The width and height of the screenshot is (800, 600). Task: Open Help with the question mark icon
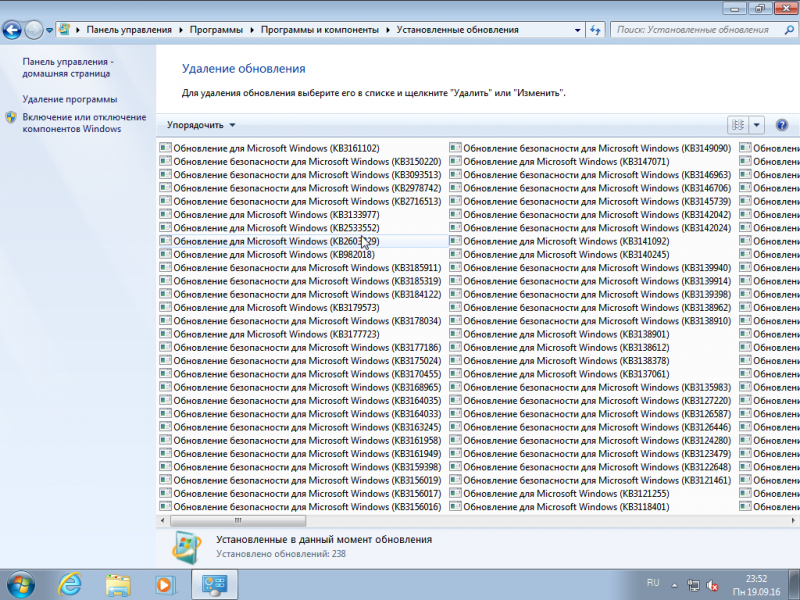pos(782,125)
